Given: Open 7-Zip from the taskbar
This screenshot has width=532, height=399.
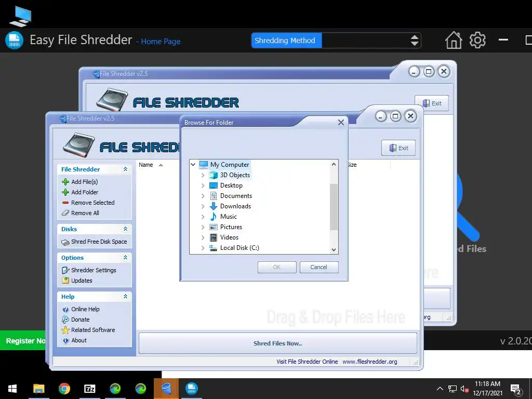Looking at the screenshot, I should [89, 389].
